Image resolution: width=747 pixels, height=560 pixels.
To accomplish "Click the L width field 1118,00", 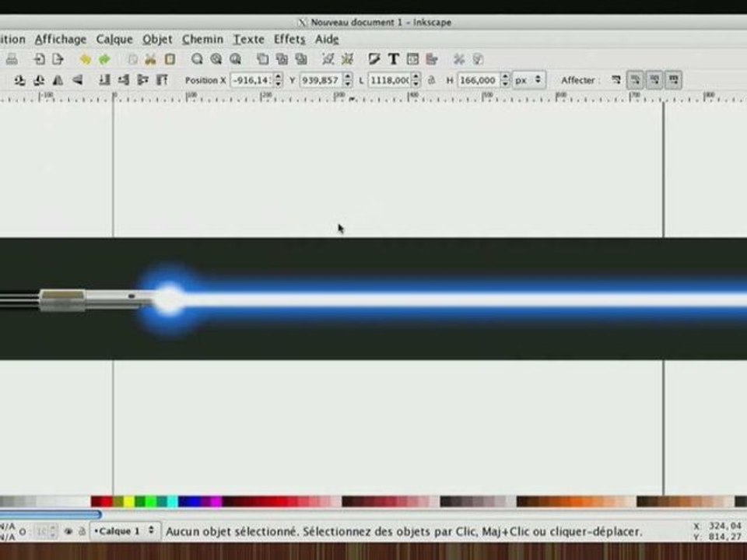I will coord(390,80).
